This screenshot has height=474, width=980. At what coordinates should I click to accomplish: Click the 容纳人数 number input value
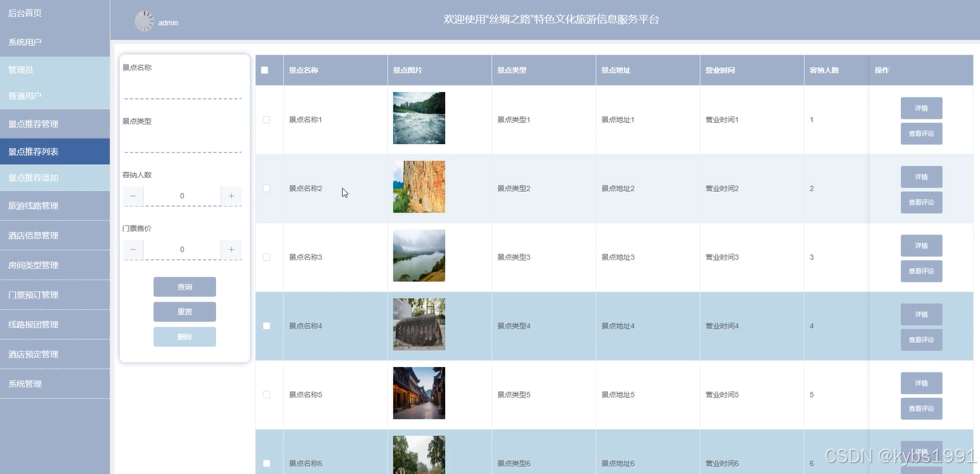pyautogui.click(x=182, y=196)
